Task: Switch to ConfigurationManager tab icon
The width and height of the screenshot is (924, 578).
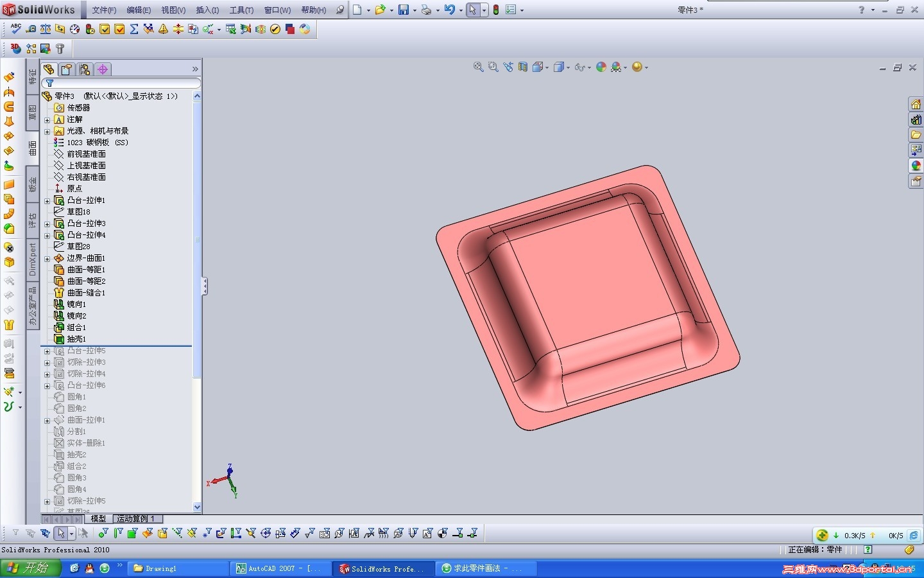Action: 85,69
